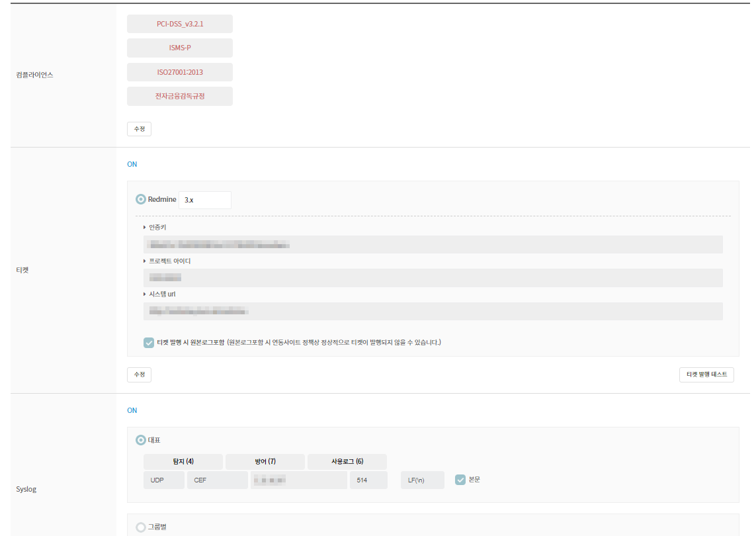The height and width of the screenshot is (536, 756).
Task: Toggle the 티켓 발행 시 원본로그포함 checkbox
Action: coord(149,343)
